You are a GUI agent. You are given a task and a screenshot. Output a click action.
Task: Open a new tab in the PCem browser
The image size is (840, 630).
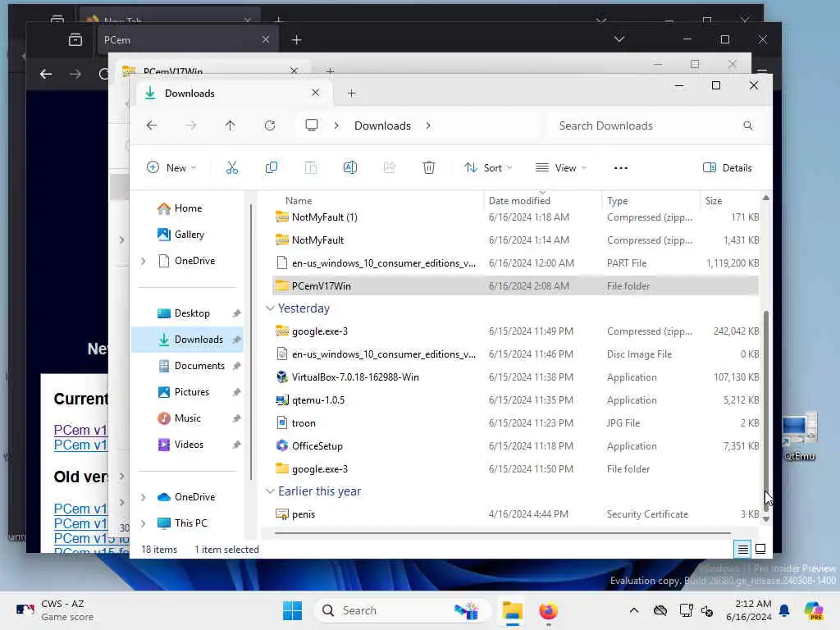[296, 39]
